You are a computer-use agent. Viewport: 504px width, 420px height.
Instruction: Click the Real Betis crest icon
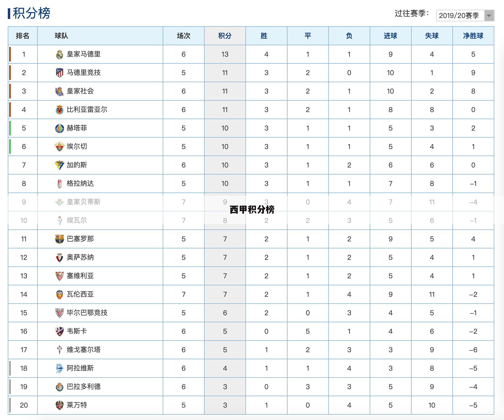(x=60, y=202)
